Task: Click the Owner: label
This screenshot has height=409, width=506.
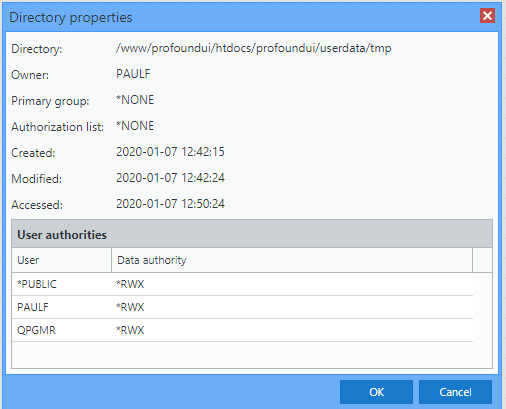Action: pos(30,75)
